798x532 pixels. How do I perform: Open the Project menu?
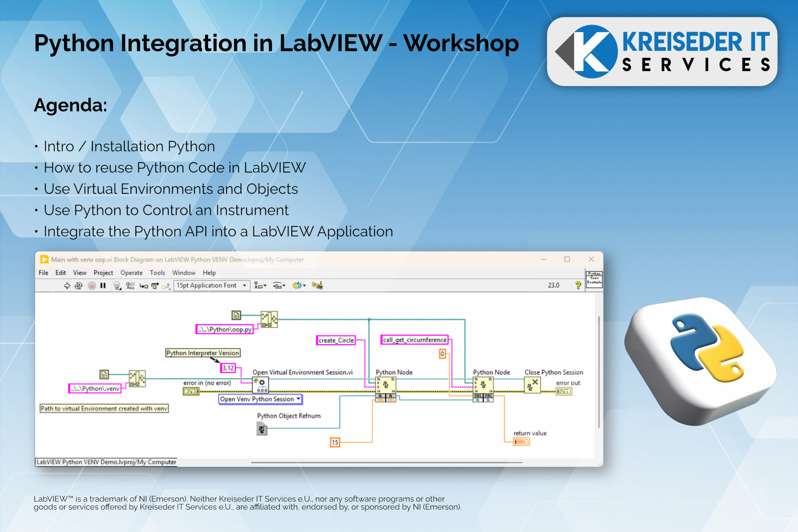click(x=103, y=273)
